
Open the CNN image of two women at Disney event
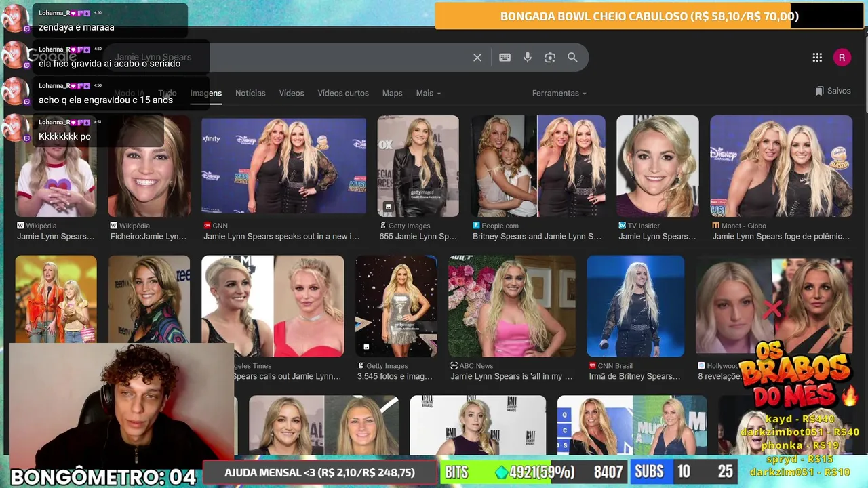click(283, 166)
